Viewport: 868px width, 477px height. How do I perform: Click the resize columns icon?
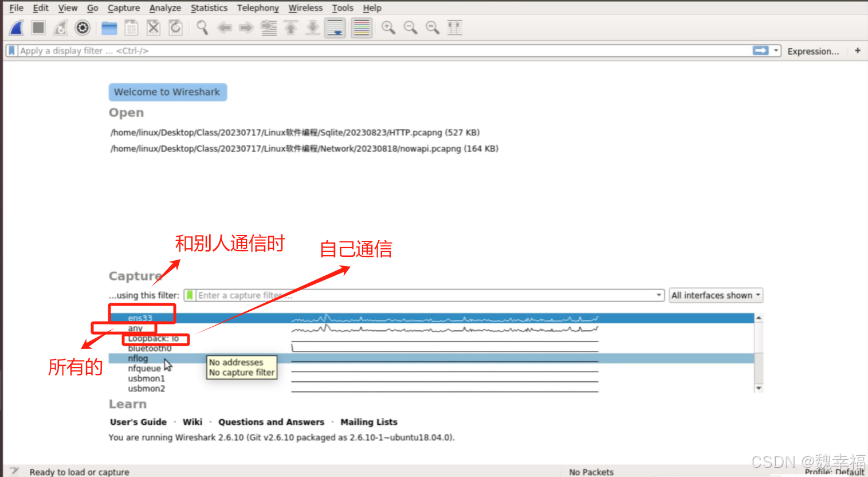tap(454, 28)
